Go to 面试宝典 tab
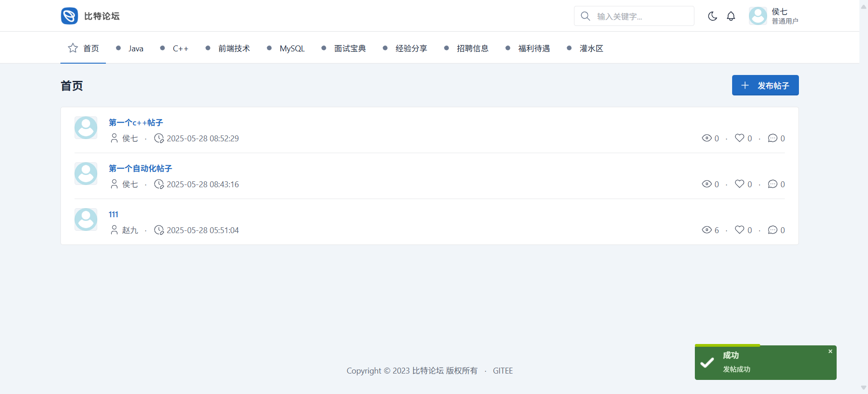The image size is (868, 394). 344,48
